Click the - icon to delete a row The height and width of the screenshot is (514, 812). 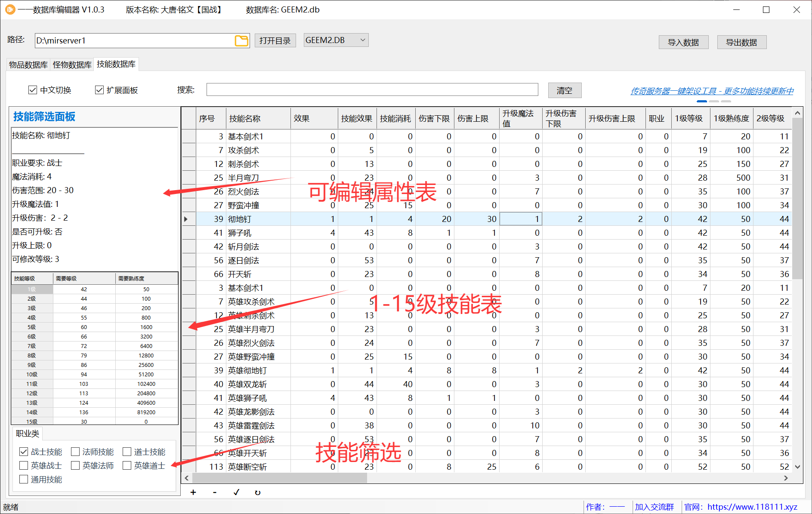pos(214,492)
